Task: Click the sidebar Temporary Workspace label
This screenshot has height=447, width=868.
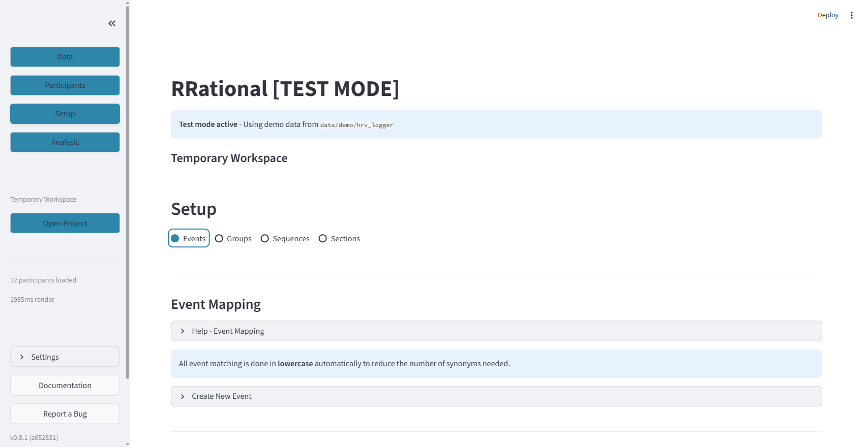Action: click(x=43, y=200)
